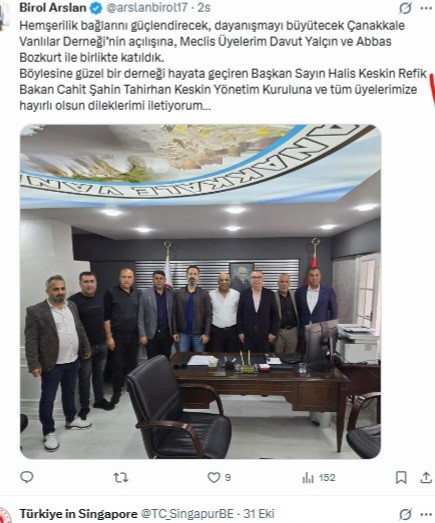
Task: Open the 31 Eki timestamp
Action: [x=259, y=514]
